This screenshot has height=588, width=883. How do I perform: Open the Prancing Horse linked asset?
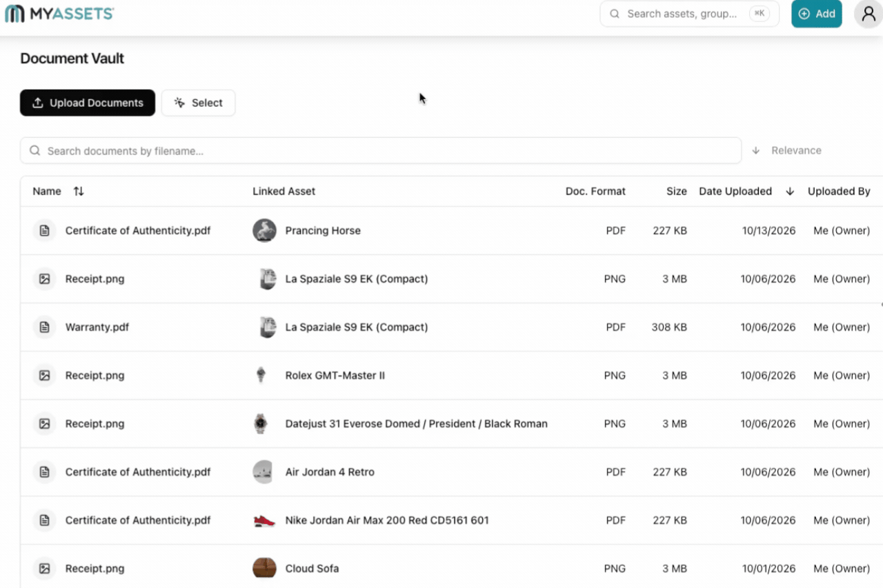pyautogui.click(x=323, y=231)
